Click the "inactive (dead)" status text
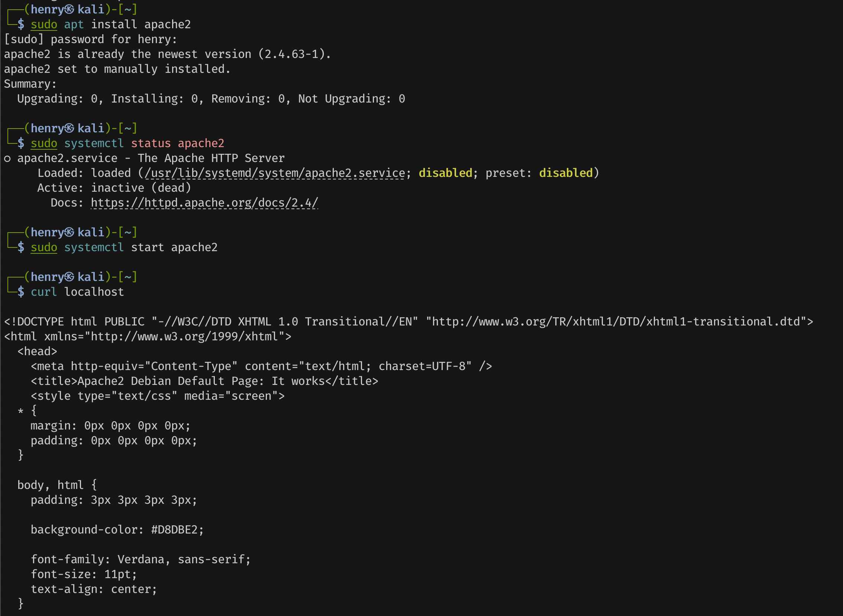This screenshot has width=843, height=616. [141, 188]
